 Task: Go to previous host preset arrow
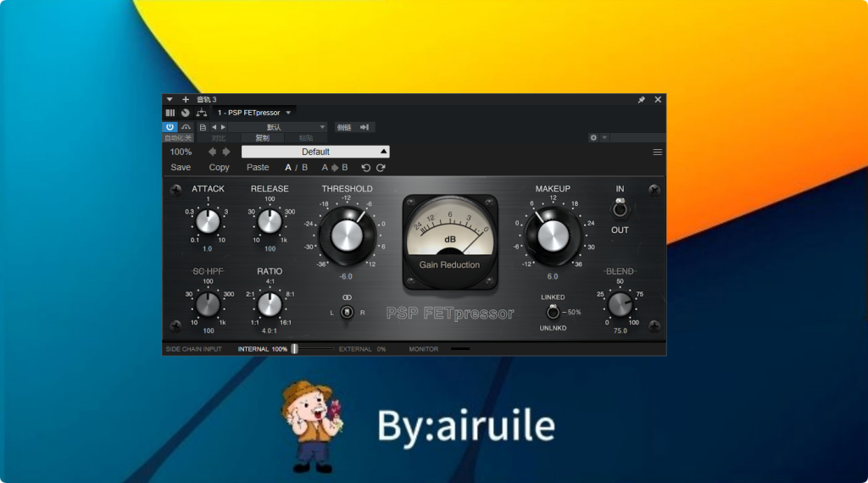click(214, 127)
